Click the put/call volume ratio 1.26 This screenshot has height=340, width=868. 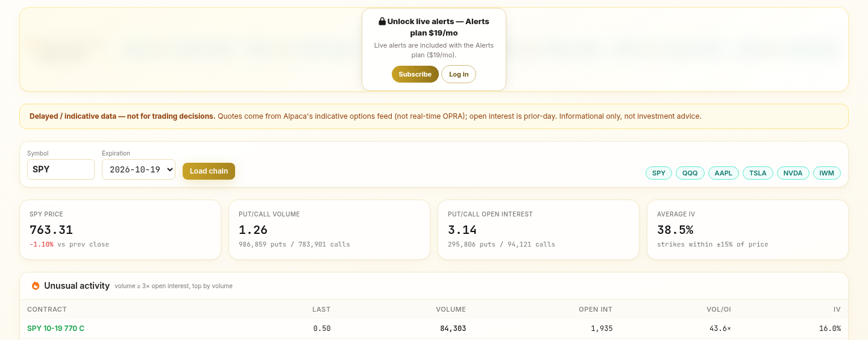[x=253, y=230]
